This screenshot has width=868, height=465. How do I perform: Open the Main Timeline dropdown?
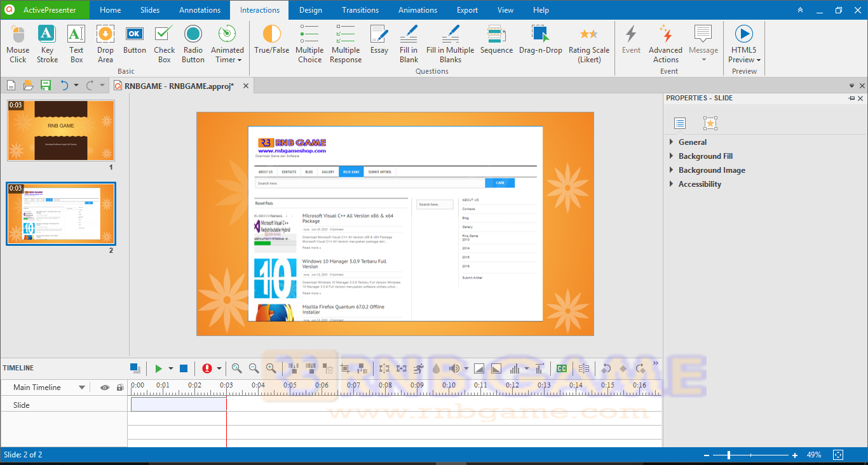tap(82, 387)
